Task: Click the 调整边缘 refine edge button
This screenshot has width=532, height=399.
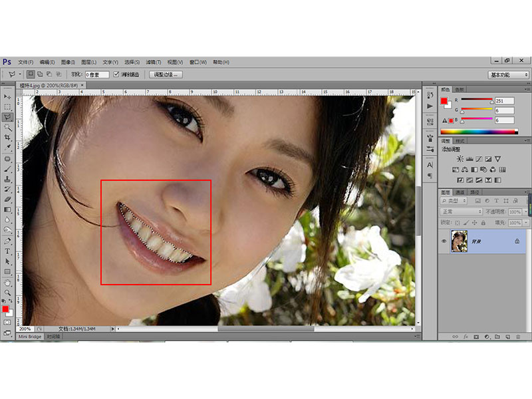Action: click(166, 74)
